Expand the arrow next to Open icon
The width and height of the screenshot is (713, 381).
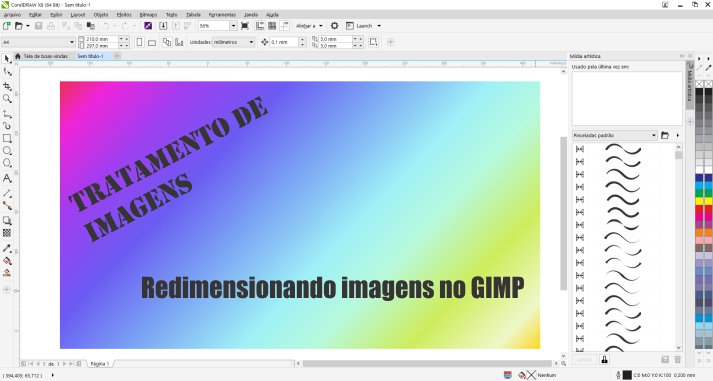click(x=28, y=26)
